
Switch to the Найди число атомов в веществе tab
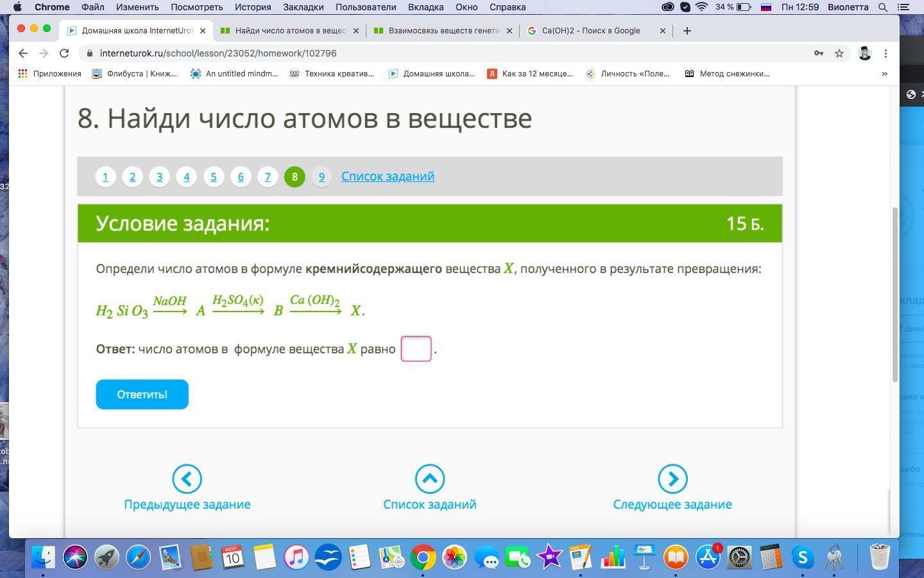289,31
